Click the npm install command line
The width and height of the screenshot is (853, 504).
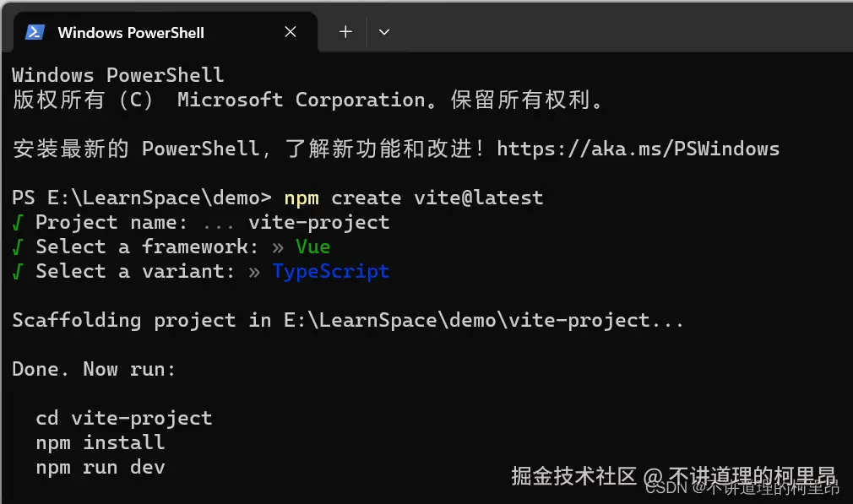coord(100,442)
